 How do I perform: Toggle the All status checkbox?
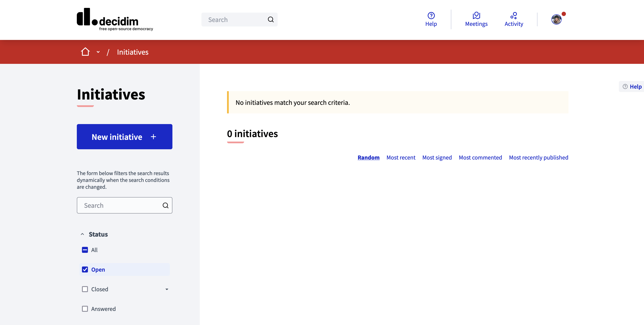85,250
